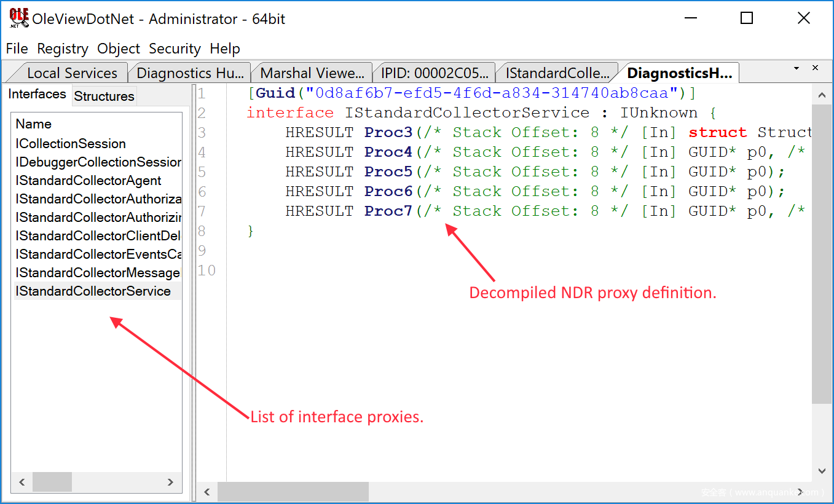Select IStandardCollectorAgent interface
The image size is (834, 504).
pyautogui.click(x=89, y=181)
